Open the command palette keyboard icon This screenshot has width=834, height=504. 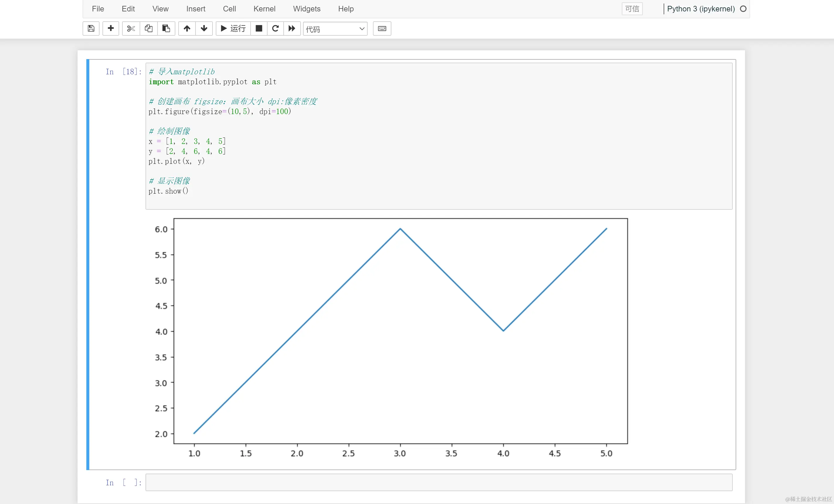click(x=382, y=28)
